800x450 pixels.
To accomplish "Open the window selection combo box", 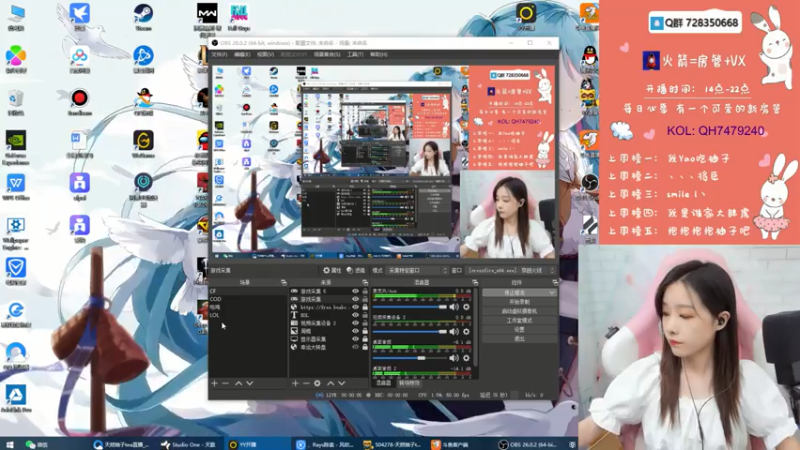I will (x=511, y=270).
